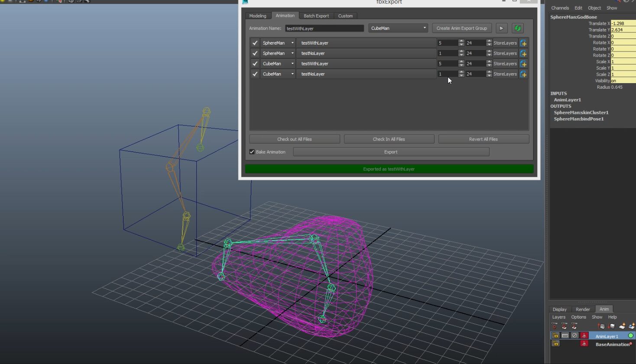The height and width of the screenshot is (364, 636).
Task: Click the red ghost figure icon on BaseAnimation
Action: coord(584,344)
